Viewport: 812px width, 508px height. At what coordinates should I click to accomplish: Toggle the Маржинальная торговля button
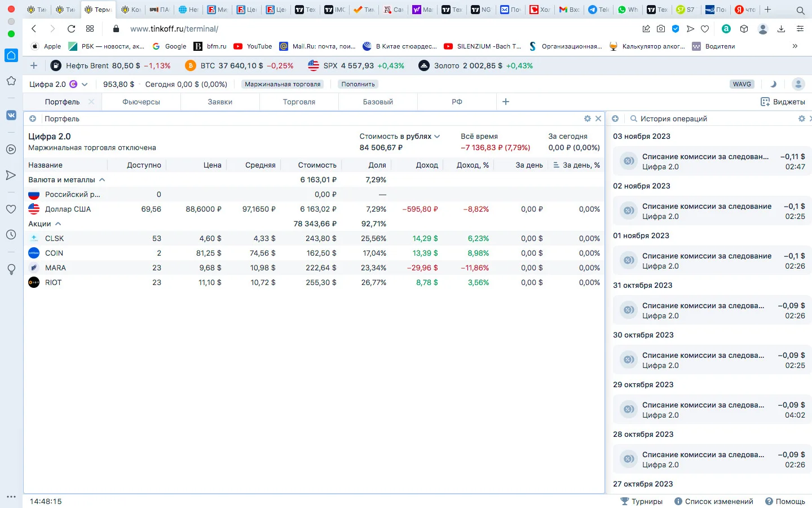(283, 84)
